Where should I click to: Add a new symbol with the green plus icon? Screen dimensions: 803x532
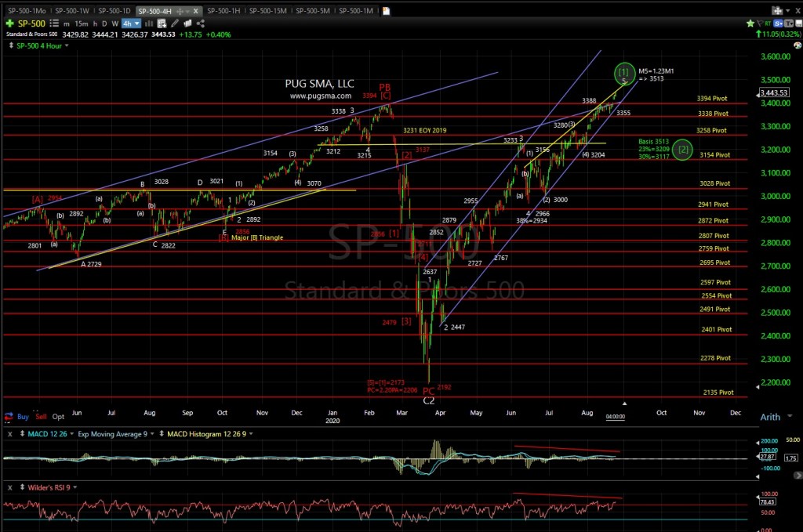pyautogui.click(x=9, y=24)
